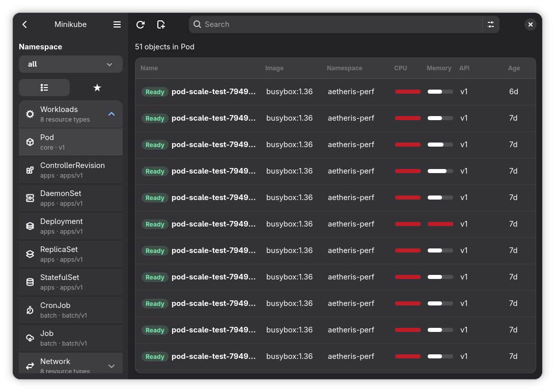Click the "6d" age cell
Viewport: 555px width, 392px height.
coord(514,92)
